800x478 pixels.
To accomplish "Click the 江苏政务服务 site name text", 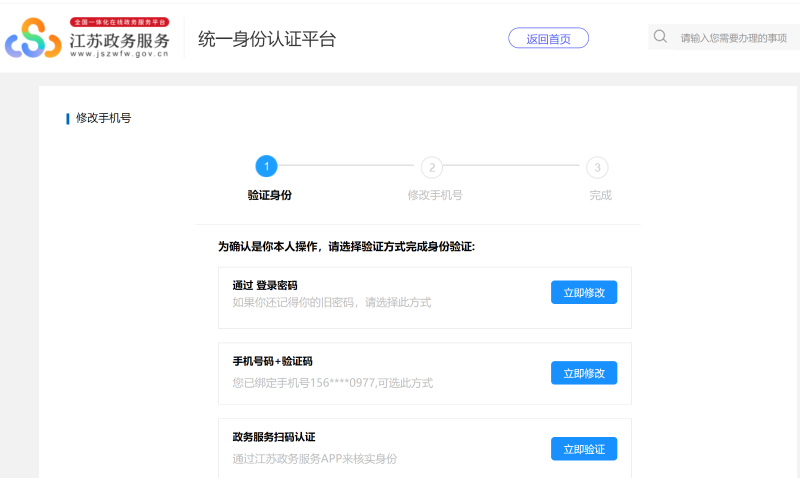I will tap(120, 40).
